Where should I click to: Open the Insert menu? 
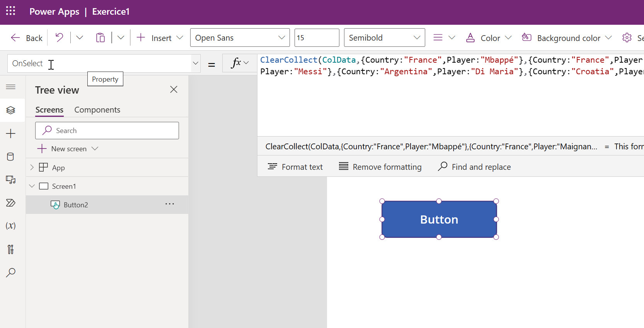[x=160, y=38]
